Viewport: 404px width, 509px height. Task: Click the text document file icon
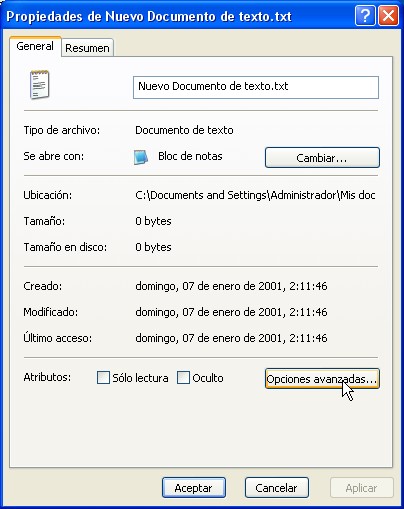40,85
